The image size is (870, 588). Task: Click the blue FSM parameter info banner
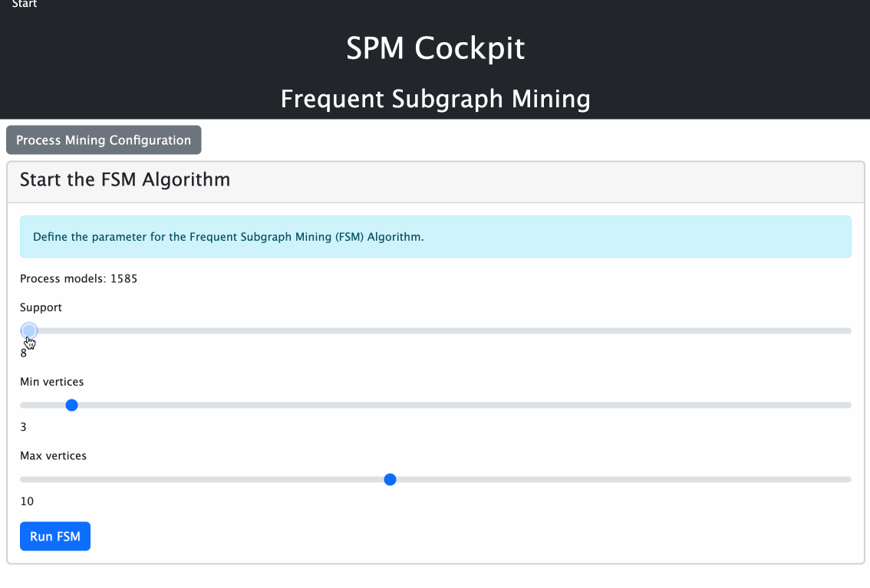[x=435, y=237]
